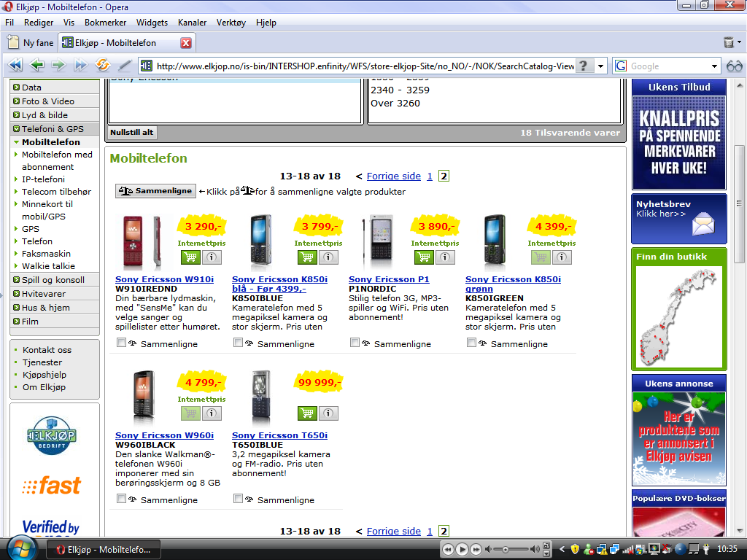
Task: Open the trash can dropdown arrow
Action: click(x=740, y=42)
